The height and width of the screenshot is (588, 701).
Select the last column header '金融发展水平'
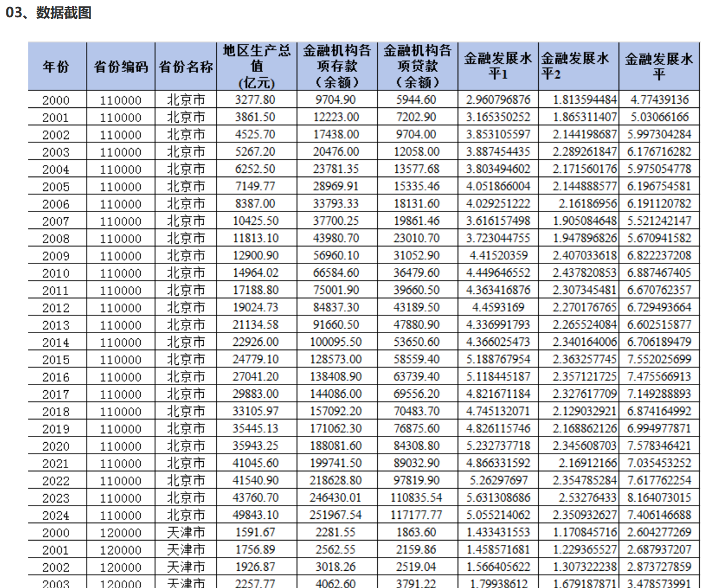[x=659, y=66]
